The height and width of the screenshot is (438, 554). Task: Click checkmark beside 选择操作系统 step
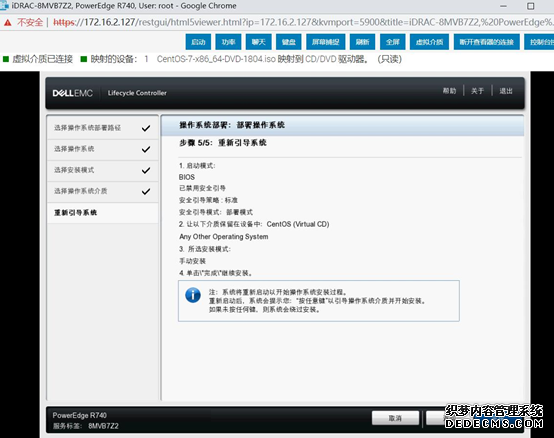click(x=146, y=149)
